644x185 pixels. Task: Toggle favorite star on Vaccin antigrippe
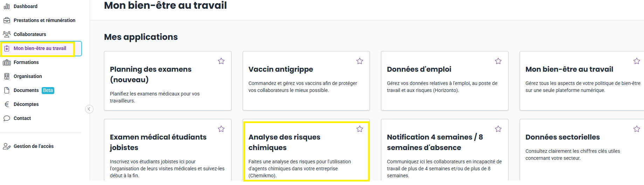360,61
